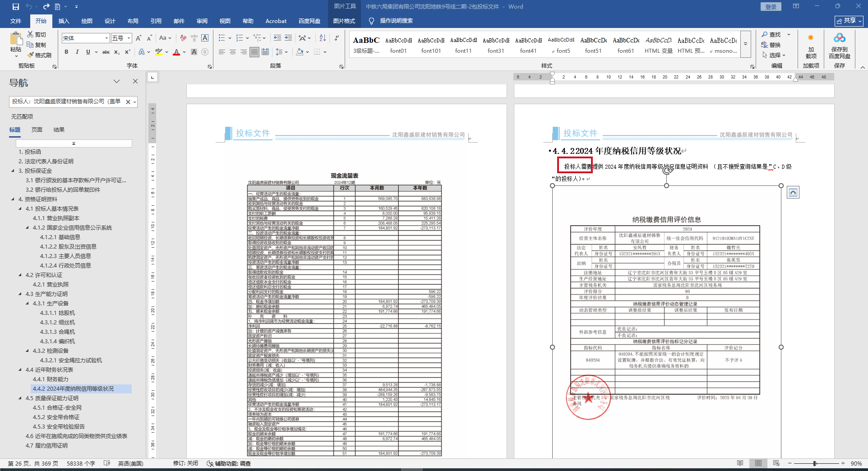Screen dimensions: 868x471
Task: Open the 插入 ribbon tab
Action: point(64,21)
